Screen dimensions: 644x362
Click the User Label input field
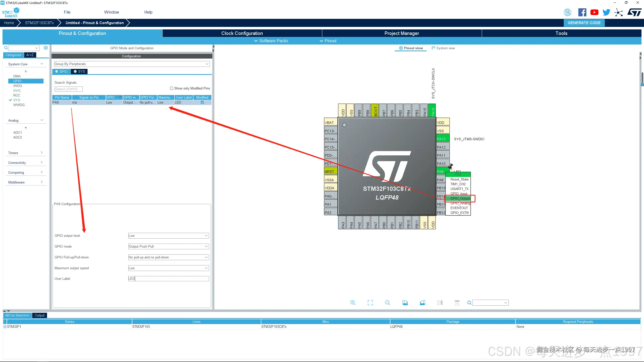tap(169, 279)
